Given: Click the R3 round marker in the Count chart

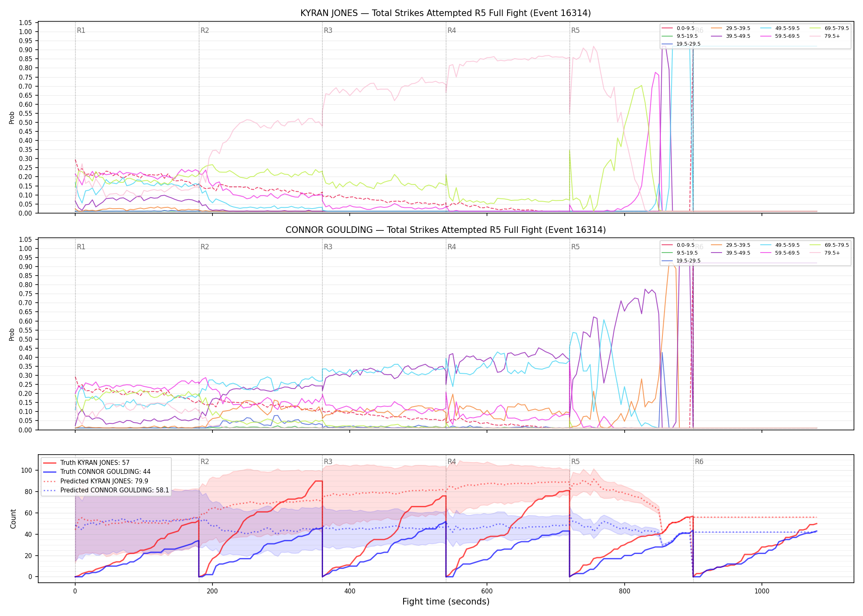Looking at the screenshot, I should tap(328, 462).
